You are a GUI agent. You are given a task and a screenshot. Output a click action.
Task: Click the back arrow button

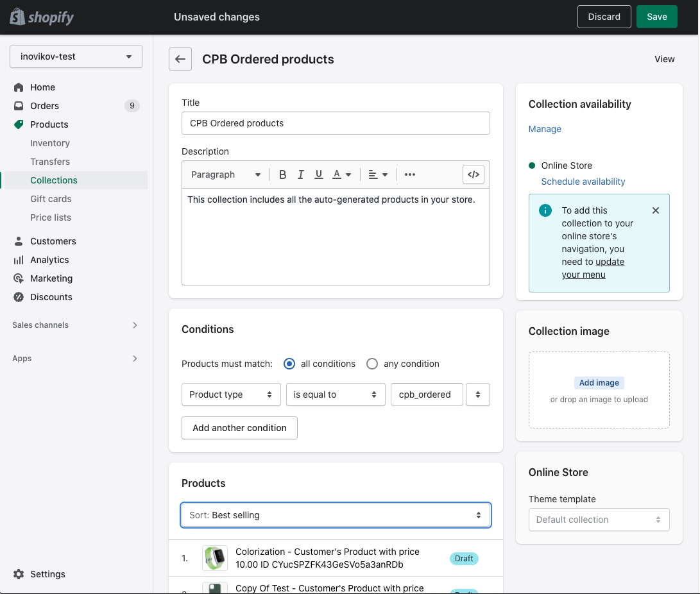(180, 59)
